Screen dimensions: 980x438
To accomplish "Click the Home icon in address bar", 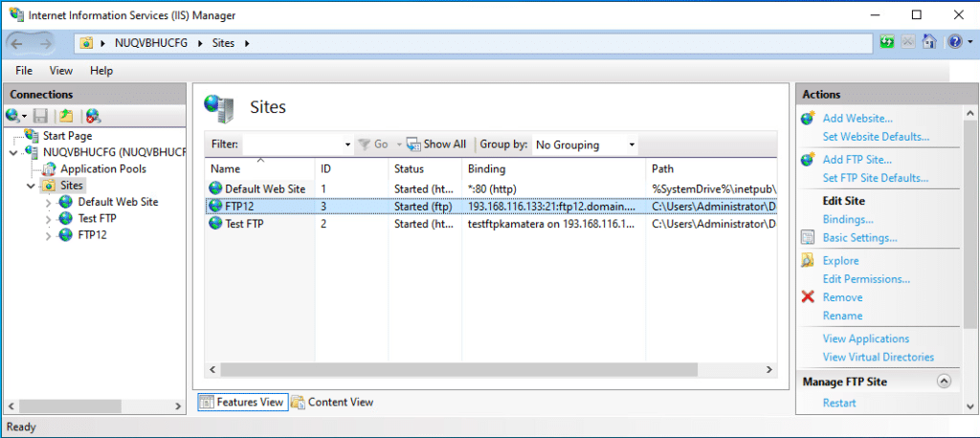I will pos(929,42).
